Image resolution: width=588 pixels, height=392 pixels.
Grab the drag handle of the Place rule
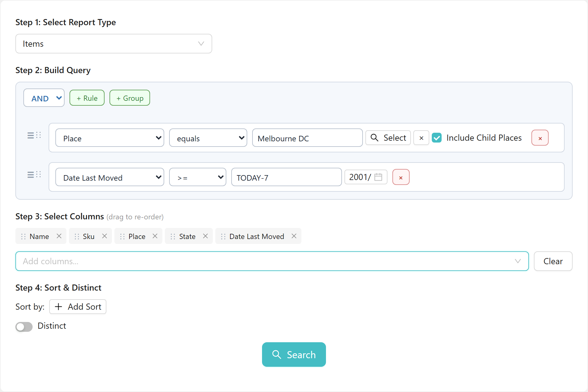click(x=34, y=135)
